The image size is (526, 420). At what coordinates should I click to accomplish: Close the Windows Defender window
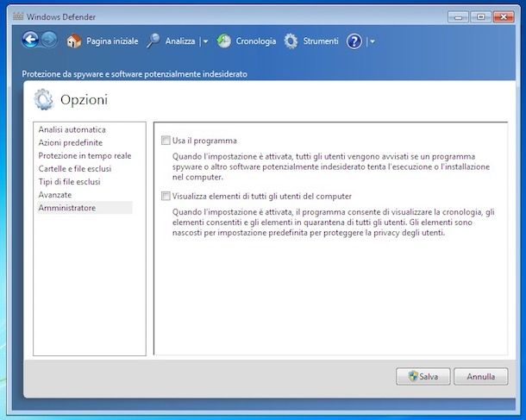point(504,16)
